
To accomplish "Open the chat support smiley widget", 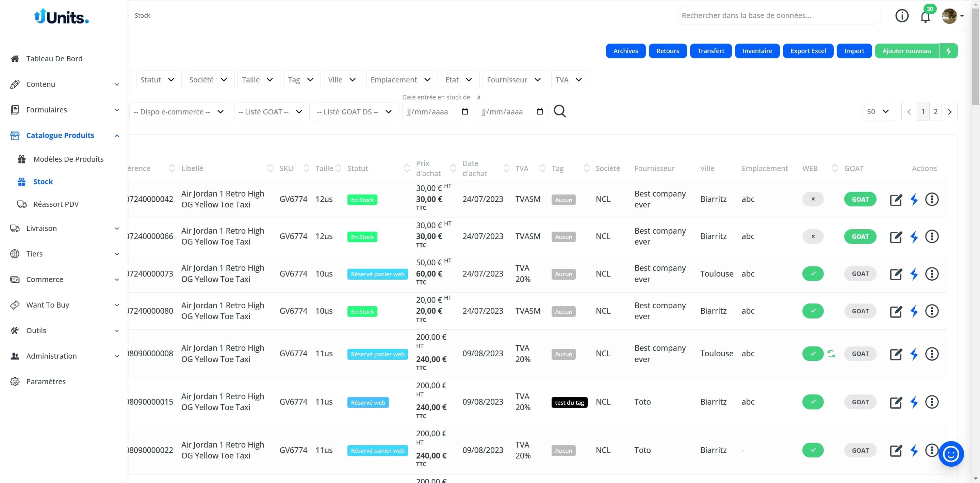I will [951, 454].
